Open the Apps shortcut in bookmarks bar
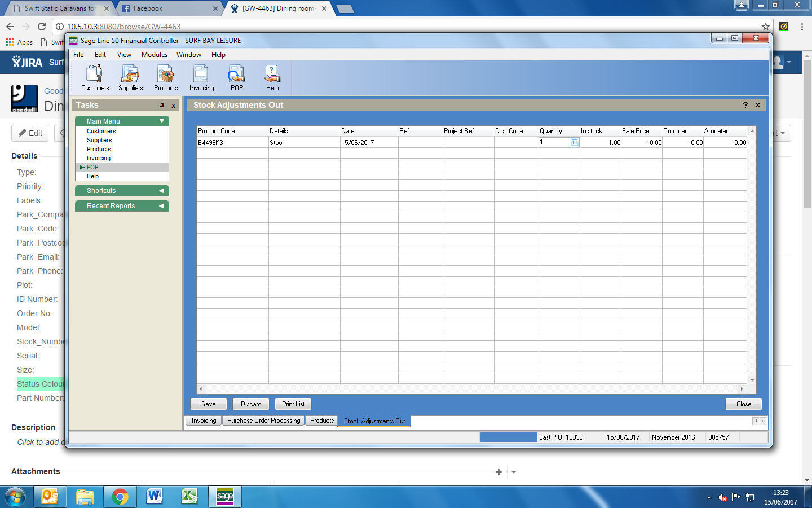812x508 pixels. tap(20, 42)
